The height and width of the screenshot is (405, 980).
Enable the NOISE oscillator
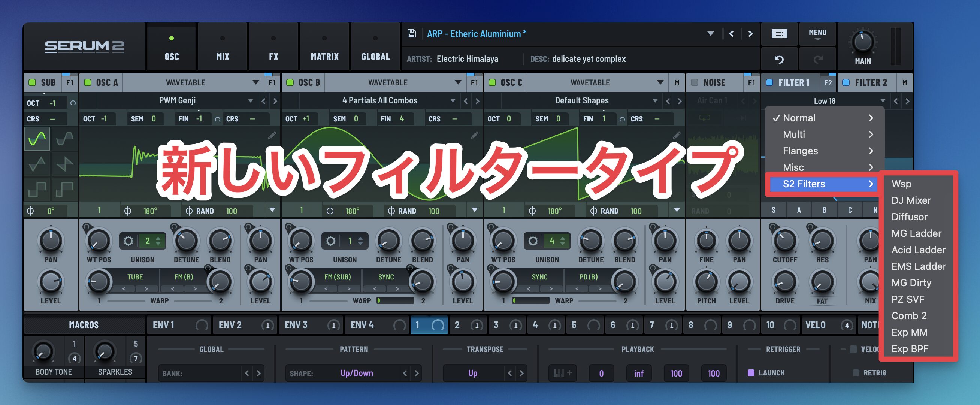tap(695, 82)
